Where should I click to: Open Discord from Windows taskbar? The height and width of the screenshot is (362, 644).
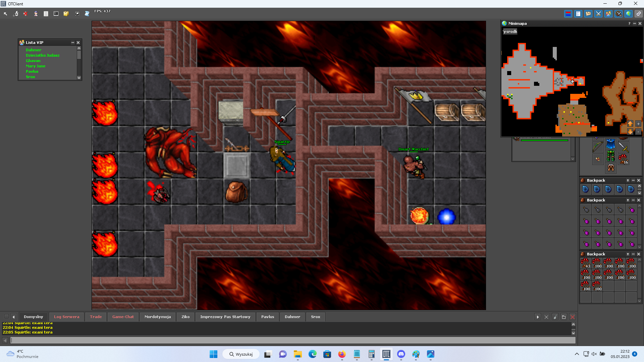(x=401, y=354)
